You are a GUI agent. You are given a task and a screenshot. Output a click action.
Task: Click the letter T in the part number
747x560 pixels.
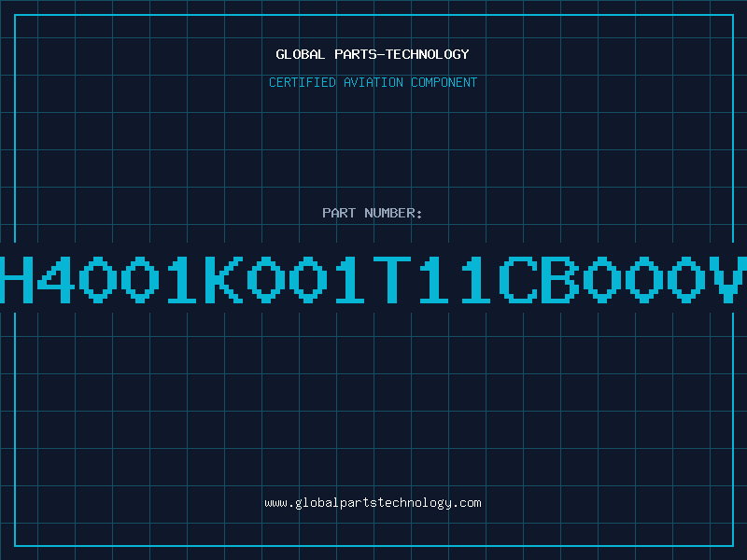pos(391,279)
